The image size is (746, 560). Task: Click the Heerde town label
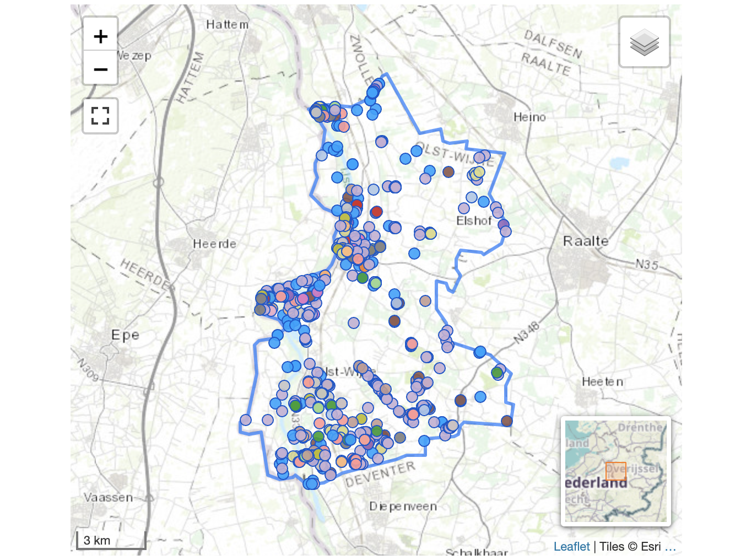[x=214, y=244]
